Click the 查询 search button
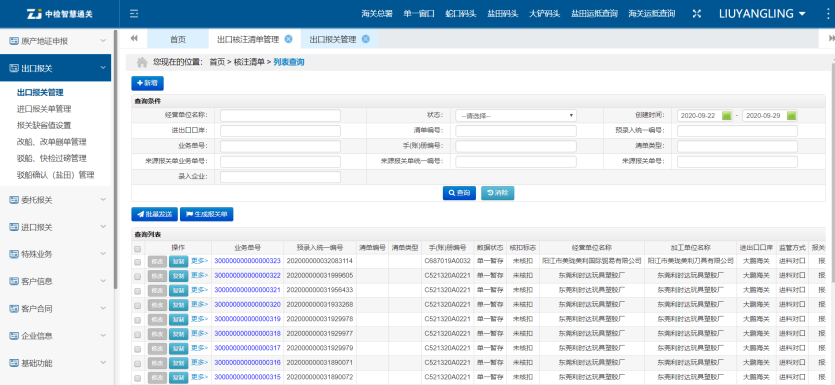835x385 pixels. pos(459,193)
